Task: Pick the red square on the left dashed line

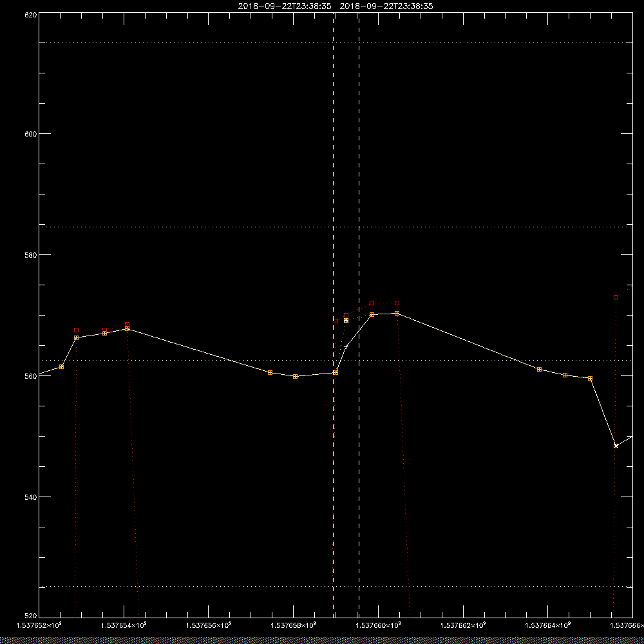Action: click(x=336, y=321)
